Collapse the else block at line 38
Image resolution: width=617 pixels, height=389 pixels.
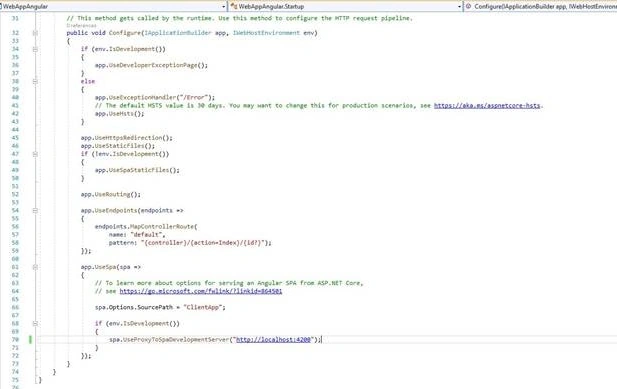coord(35,81)
